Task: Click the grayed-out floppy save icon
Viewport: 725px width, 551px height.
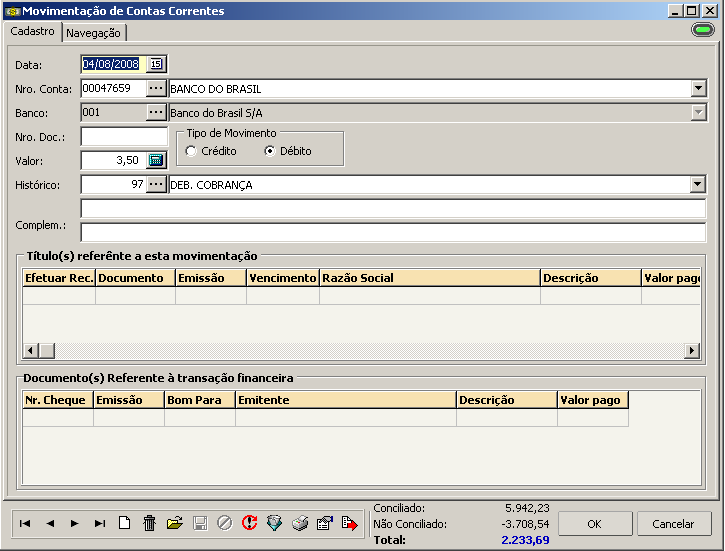Action: [200, 523]
